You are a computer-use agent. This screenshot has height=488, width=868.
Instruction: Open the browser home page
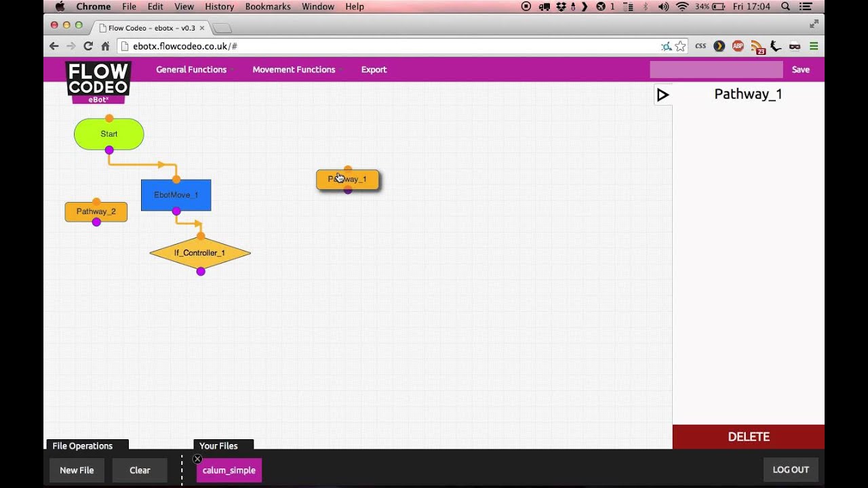tap(105, 46)
